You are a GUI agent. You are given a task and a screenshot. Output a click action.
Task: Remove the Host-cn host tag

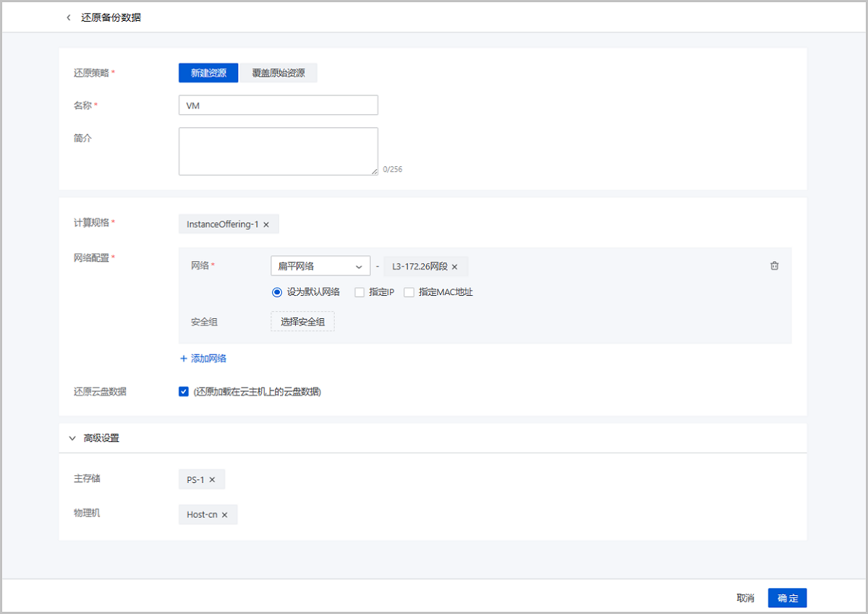coord(224,515)
